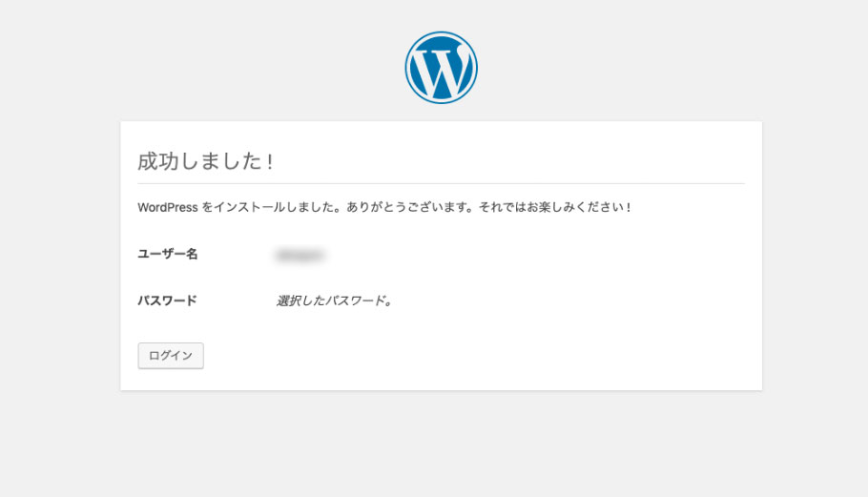868x497 pixels.
Task: Click the blurred username value
Action: pyautogui.click(x=300, y=255)
